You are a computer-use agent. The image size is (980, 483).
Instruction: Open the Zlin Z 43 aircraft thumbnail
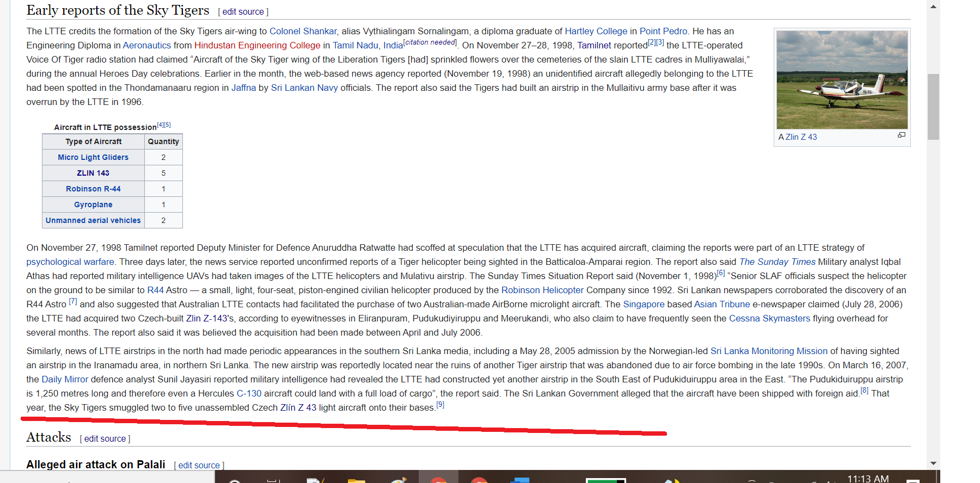[x=842, y=79]
